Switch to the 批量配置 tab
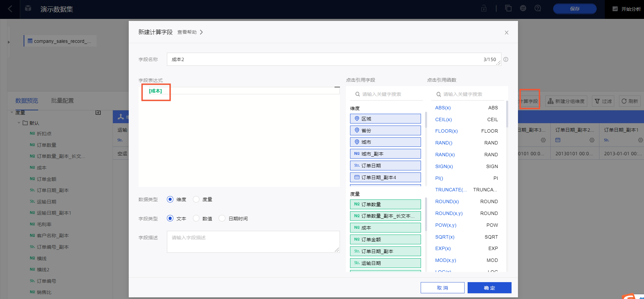This screenshot has width=644, height=299. (62, 101)
